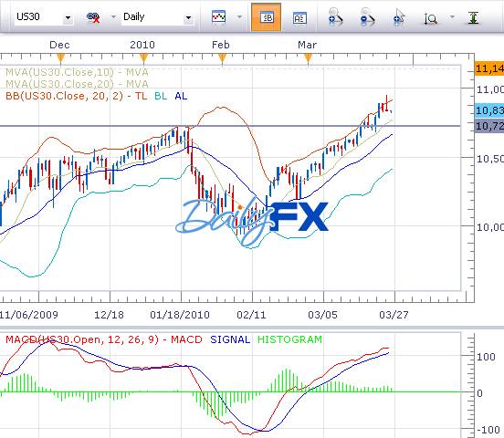504x438 pixels.
Task: Select the cursor zoom selection tool
Action: click(399, 17)
